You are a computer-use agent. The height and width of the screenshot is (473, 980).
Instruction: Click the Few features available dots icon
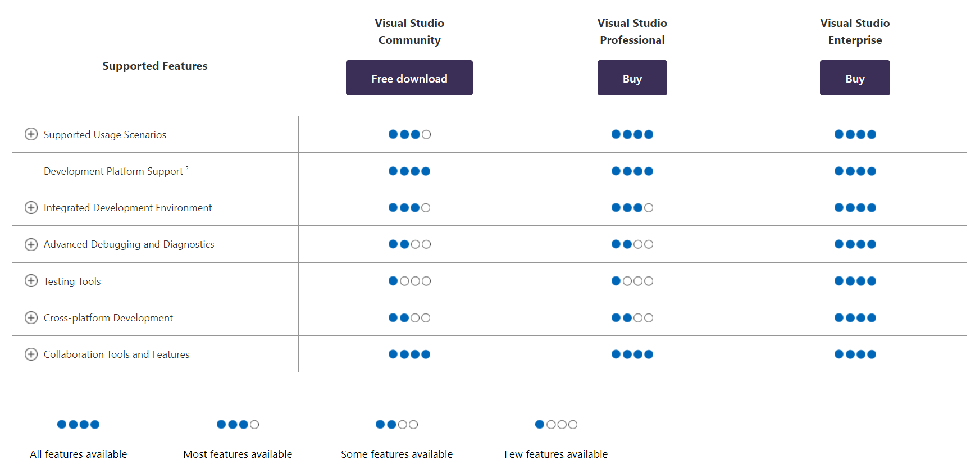pyautogui.click(x=556, y=425)
